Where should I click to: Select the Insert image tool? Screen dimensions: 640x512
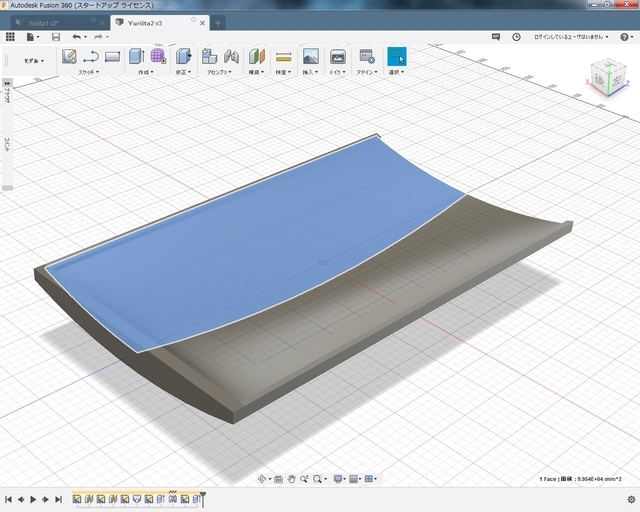pos(311,56)
